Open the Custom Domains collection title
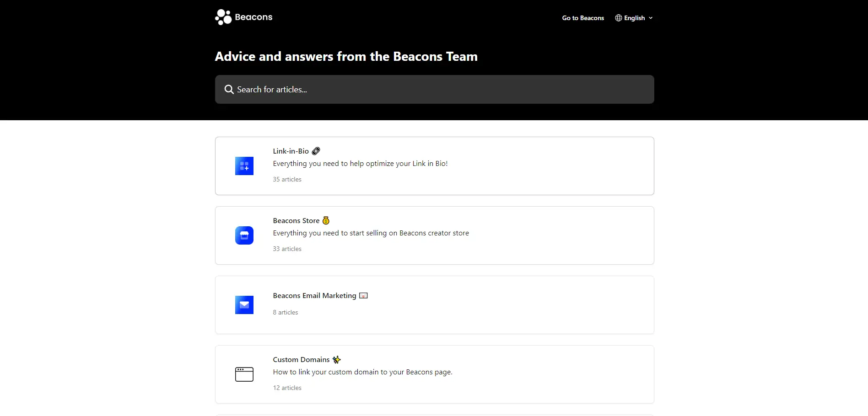This screenshot has height=416, width=868. click(x=302, y=360)
